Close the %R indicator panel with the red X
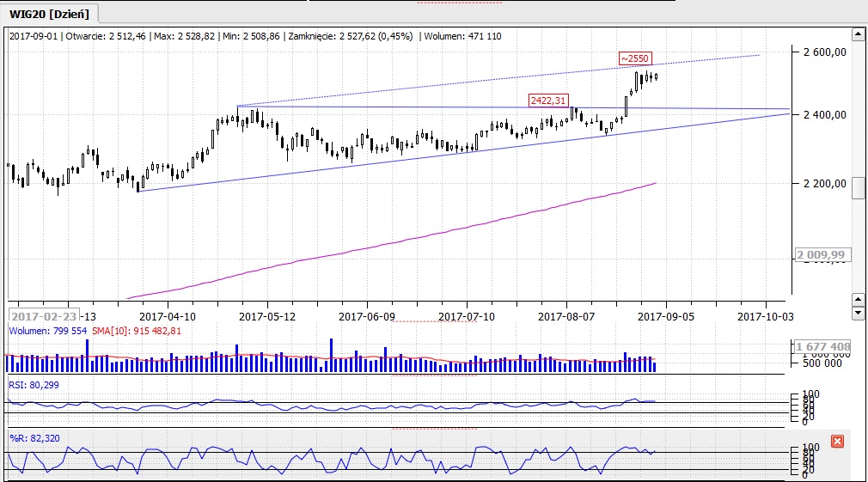This screenshot has height=482, width=868. pyautogui.click(x=838, y=442)
